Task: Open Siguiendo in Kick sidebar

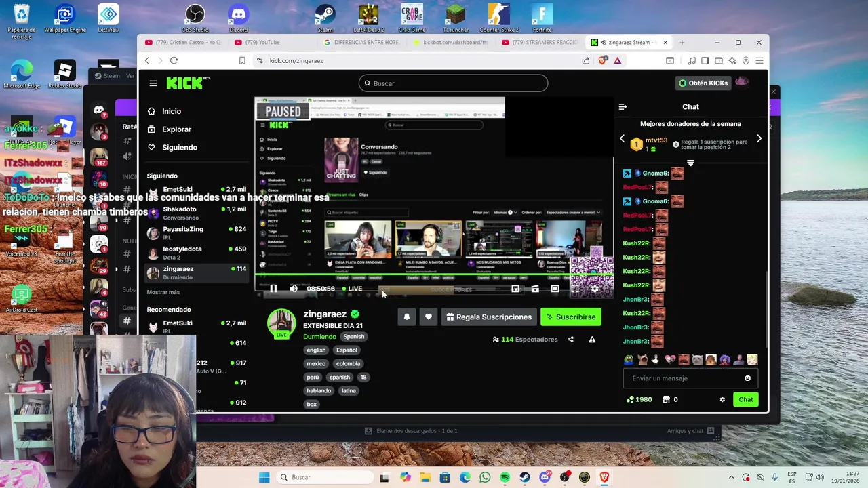Action: pyautogui.click(x=179, y=148)
